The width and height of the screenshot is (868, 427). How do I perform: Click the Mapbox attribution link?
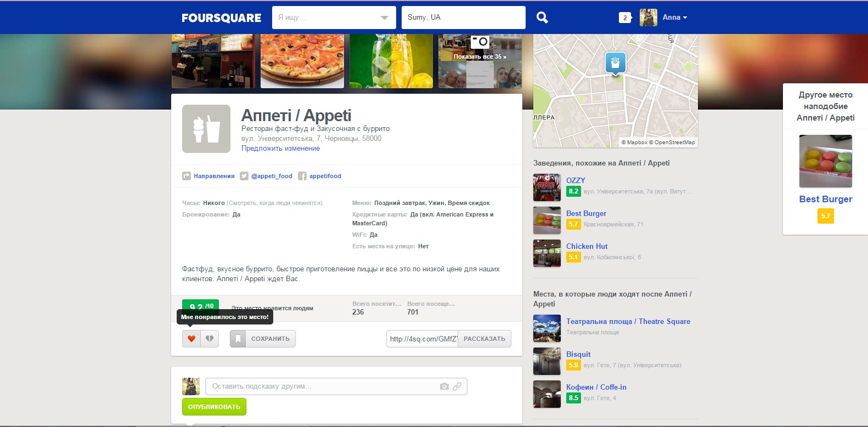[x=634, y=143]
